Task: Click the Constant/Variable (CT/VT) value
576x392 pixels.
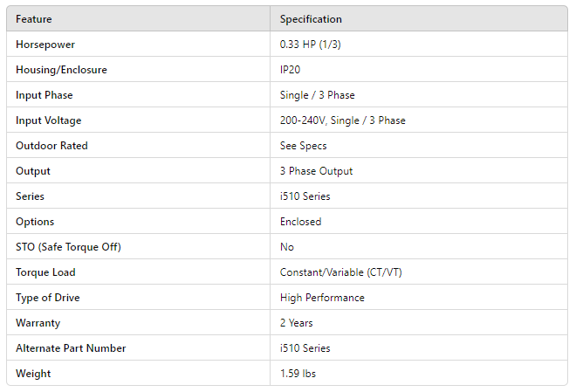Action: (x=340, y=272)
